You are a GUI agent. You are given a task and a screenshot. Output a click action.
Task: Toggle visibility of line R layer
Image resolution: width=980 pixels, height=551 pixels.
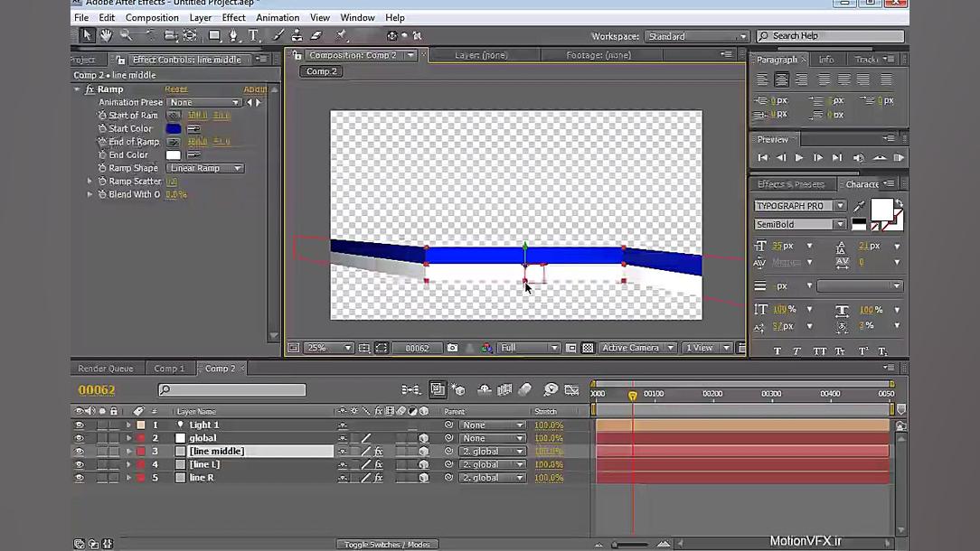(x=79, y=478)
